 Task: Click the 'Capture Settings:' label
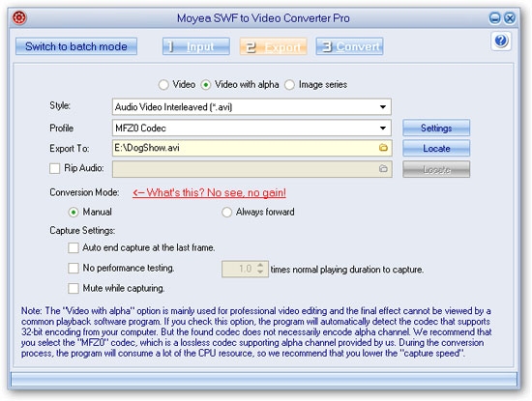click(82, 231)
